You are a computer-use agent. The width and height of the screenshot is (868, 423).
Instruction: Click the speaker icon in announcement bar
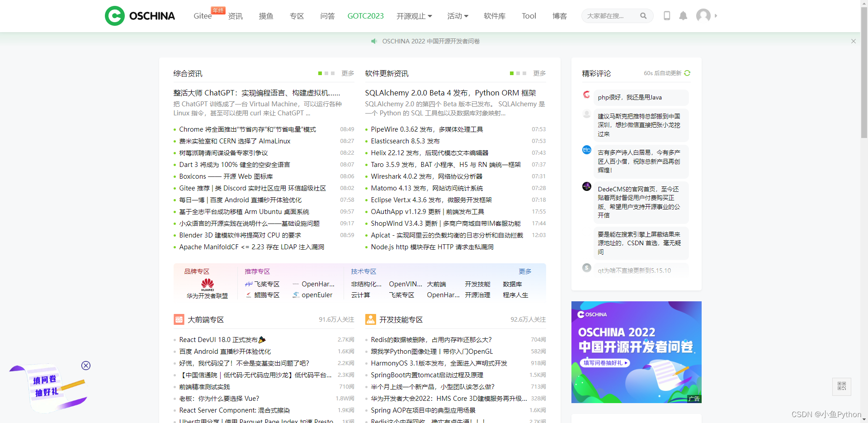tap(374, 41)
